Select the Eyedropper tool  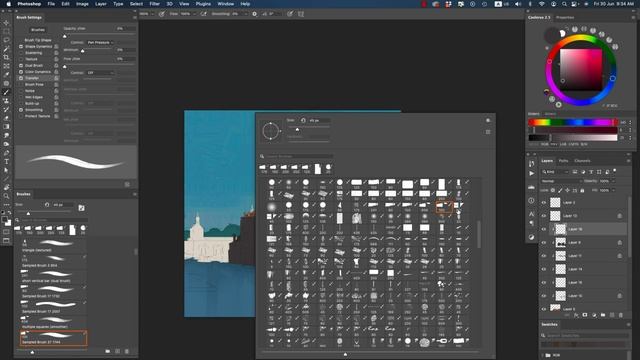[6, 74]
